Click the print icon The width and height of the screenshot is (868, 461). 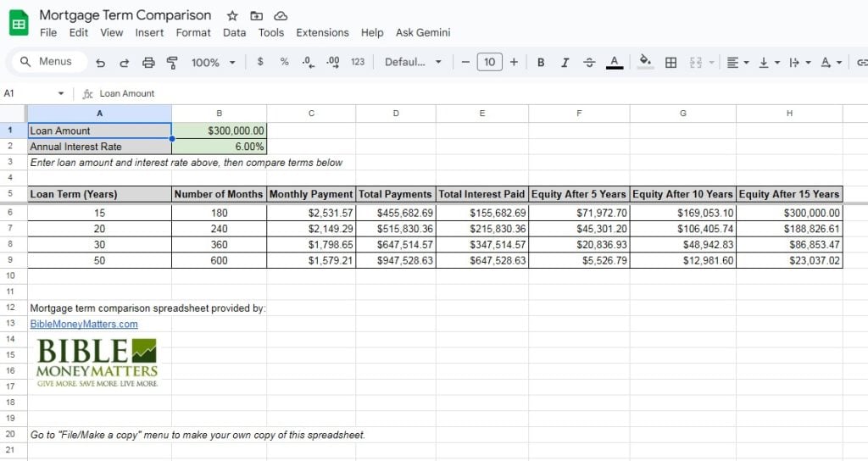pos(148,63)
